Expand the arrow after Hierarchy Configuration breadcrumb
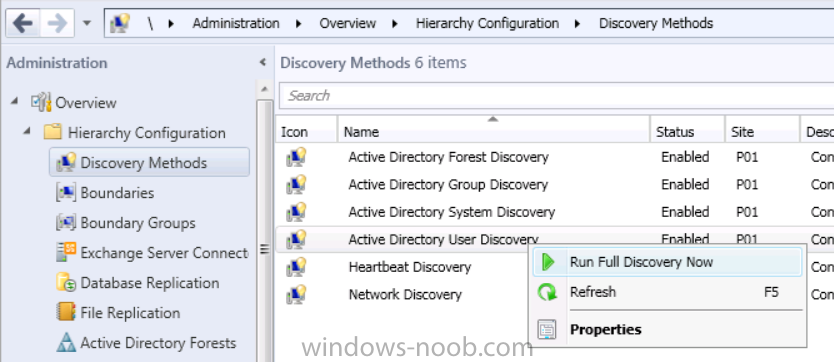 coord(578,23)
